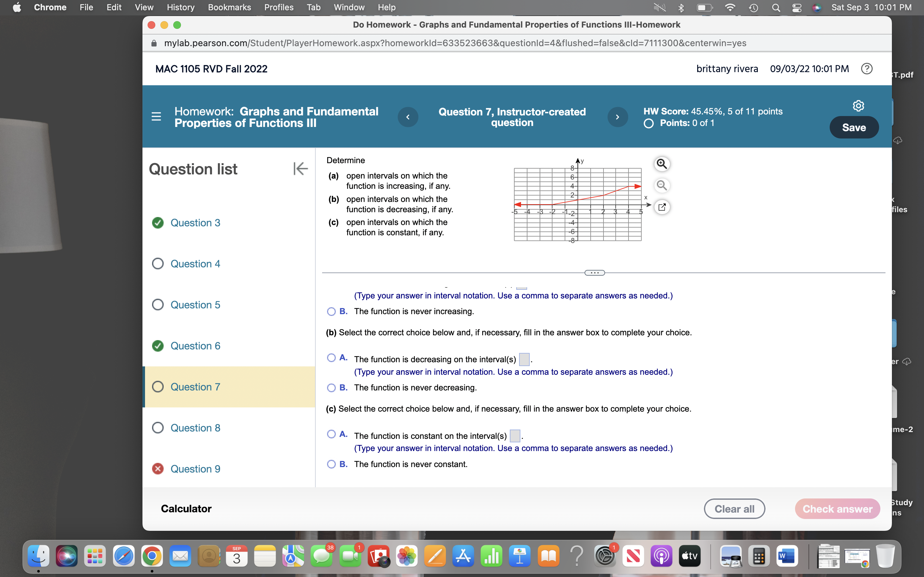Image resolution: width=924 pixels, height=577 pixels.
Task: Select option A, function is decreasing on interval(s)
Action: 331,358
